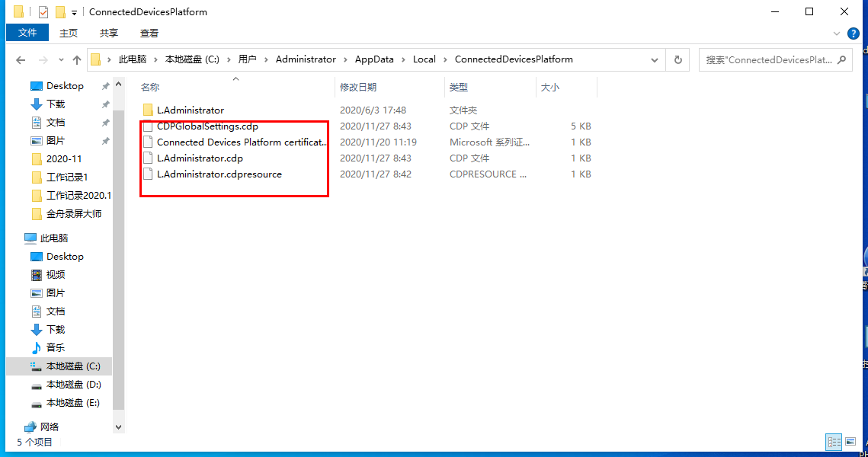
Task: Click the L.Administrator folder icon
Action: click(x=148, y=110)
